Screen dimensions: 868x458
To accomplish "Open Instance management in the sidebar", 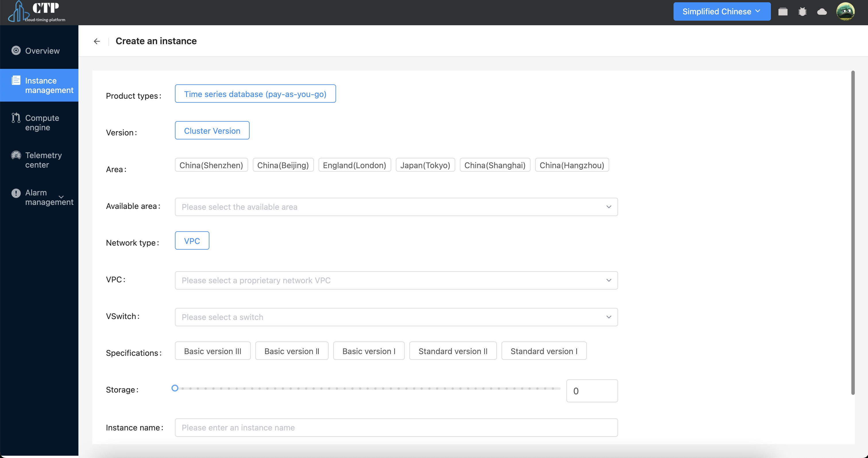I will (x=39, y=85).
